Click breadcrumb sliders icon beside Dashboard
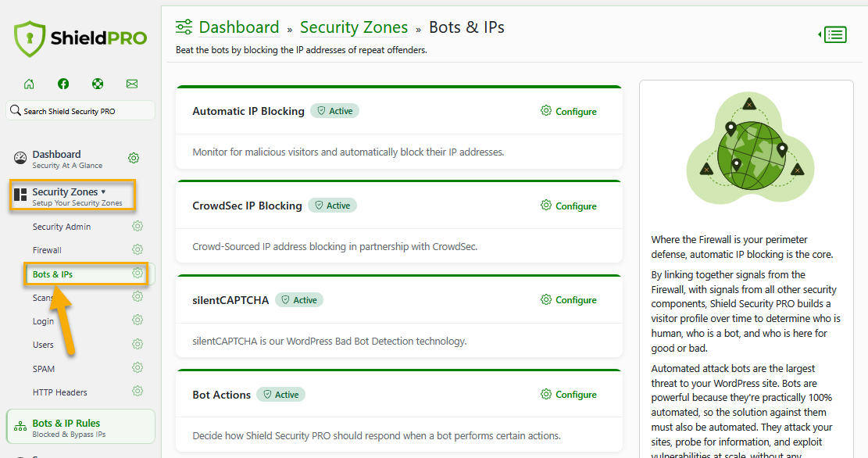Viewport: 868px width, 458px height. (x=184, y=27)
